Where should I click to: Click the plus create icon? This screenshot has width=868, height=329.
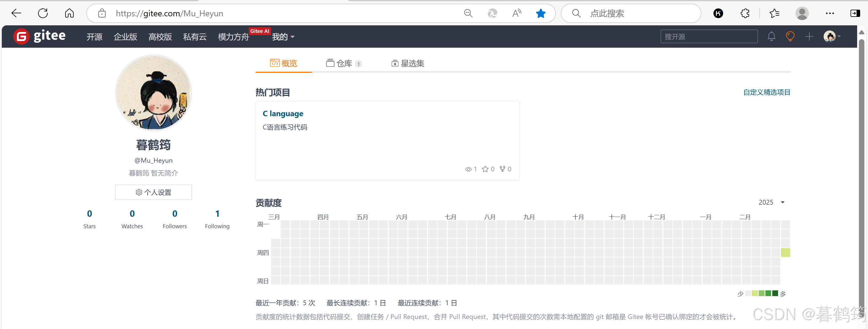pyautogui.click(x=809, y=37)
